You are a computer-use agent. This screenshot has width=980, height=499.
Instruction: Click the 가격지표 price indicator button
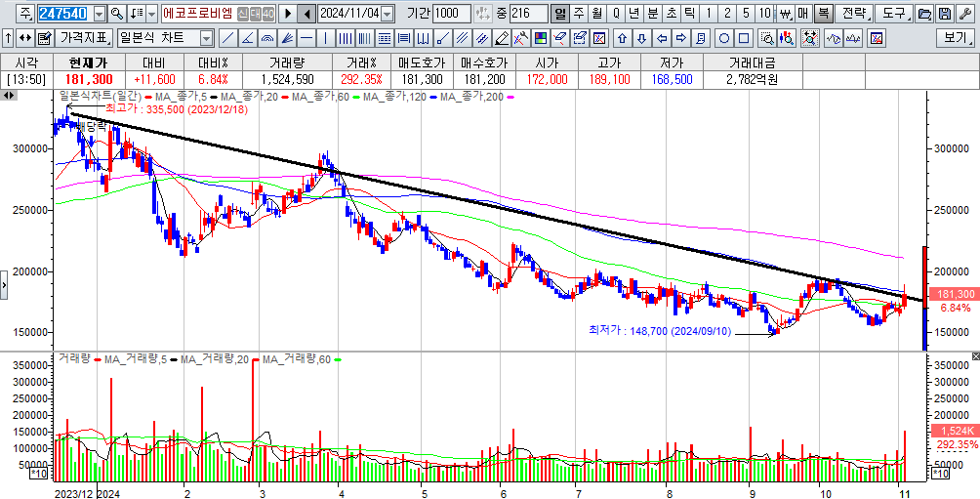click(x=83, y=38)
